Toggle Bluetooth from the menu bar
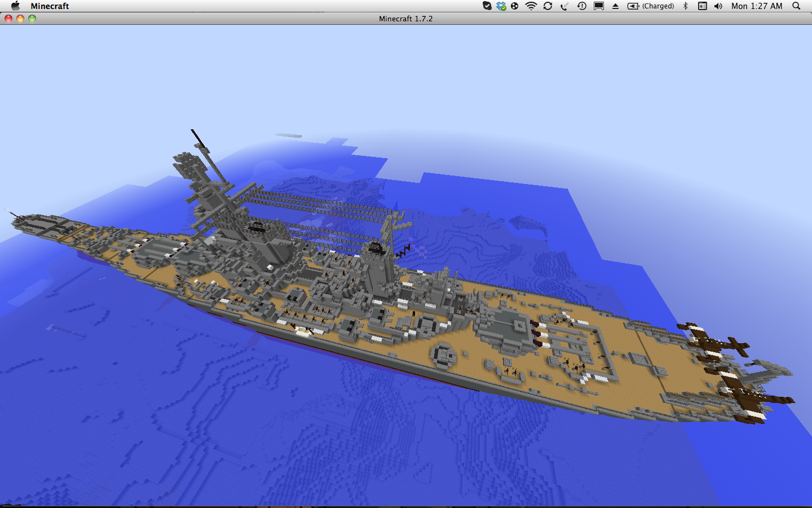812x508 pixels. pyautogui.click(x=685, y=6)
